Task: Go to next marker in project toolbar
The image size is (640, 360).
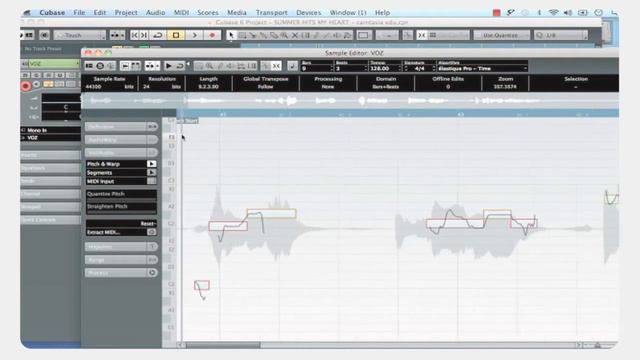Action: point(144,35)
